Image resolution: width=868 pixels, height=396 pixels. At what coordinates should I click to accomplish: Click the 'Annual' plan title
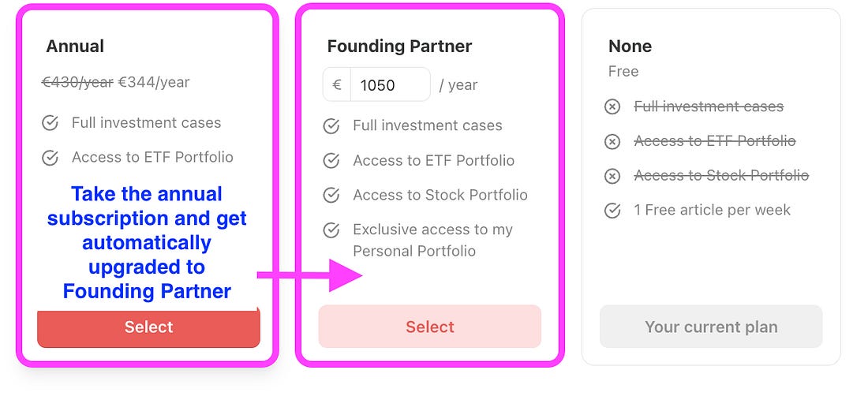click(75, 47)
